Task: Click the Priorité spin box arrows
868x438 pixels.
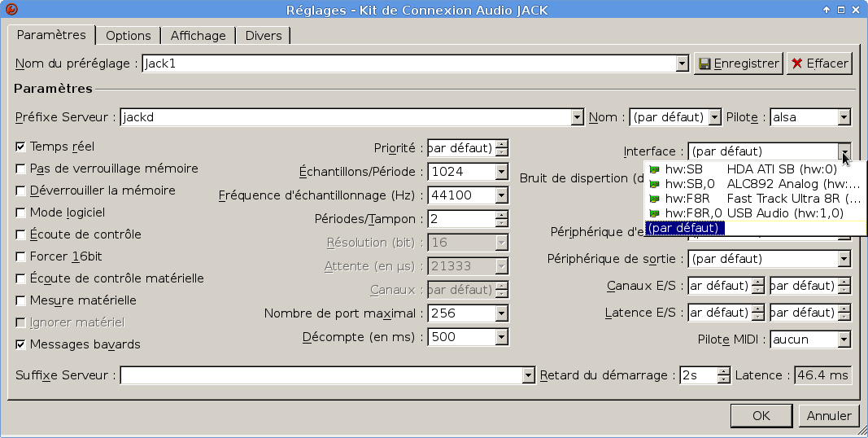Action: 502,148
